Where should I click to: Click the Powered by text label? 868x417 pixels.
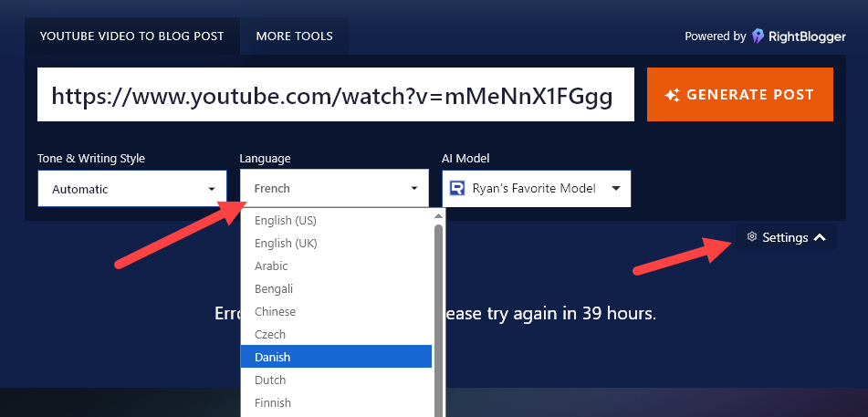click(716, 36)
